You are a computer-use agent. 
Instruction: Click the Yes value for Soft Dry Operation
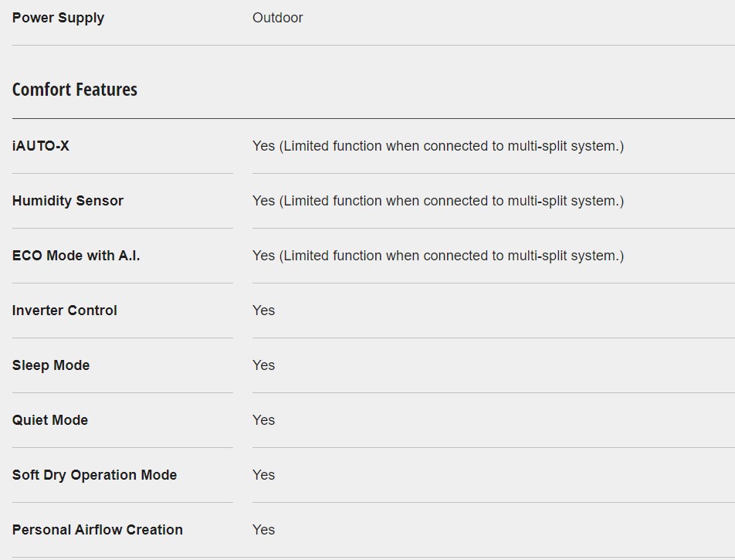click(263, 475)
